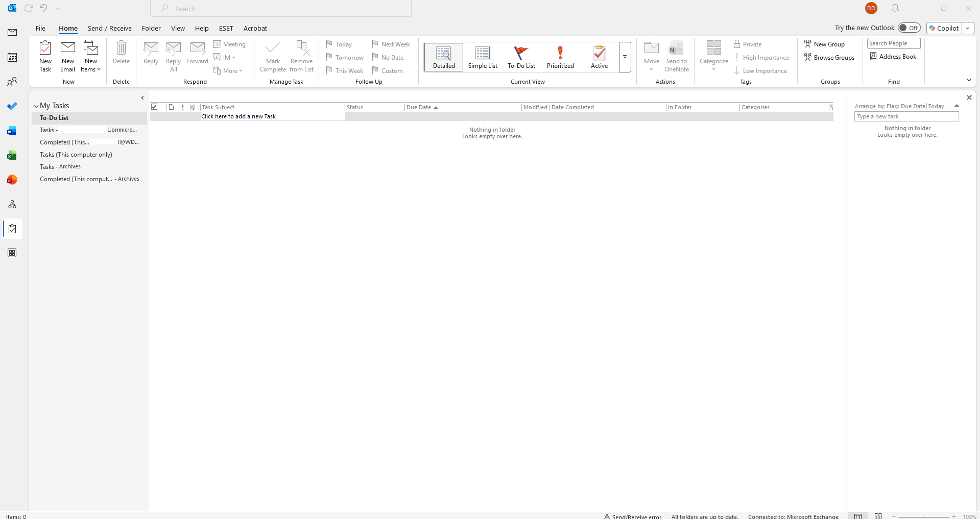This screenshot has width=980, height=519.
Task: Toggle the Try the new Outlook switch
Action: (x=909, y=28)
